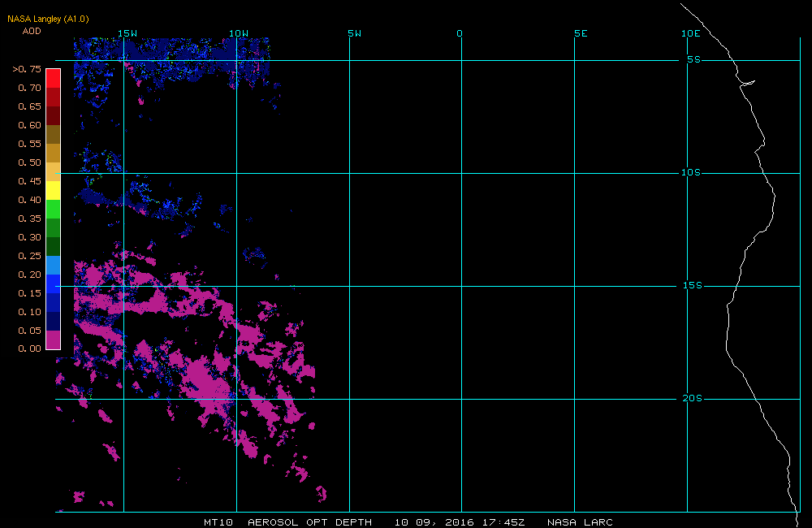Click the 10 09, 2016 date text
The height and width of the screenshot is (528, 812).
434,522
